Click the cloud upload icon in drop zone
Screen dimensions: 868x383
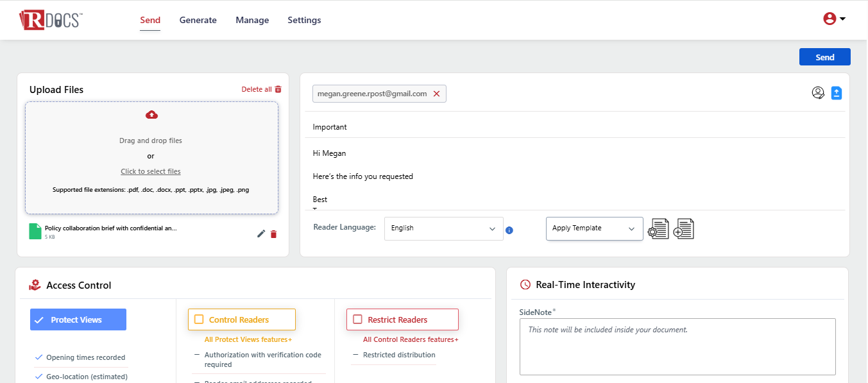(151, 115)
